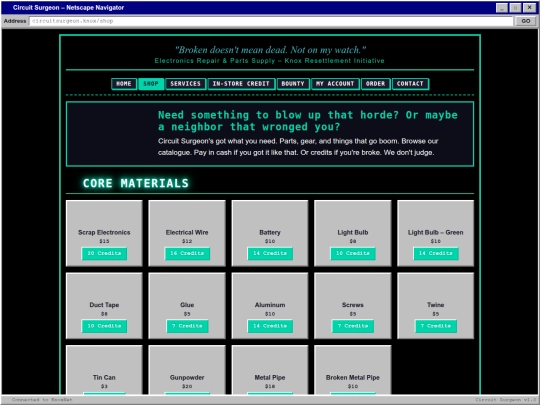
Task: Click the Electronics Repair & Parts Supply subtitle
Action: pyautogui.click(x=269, y=61)
